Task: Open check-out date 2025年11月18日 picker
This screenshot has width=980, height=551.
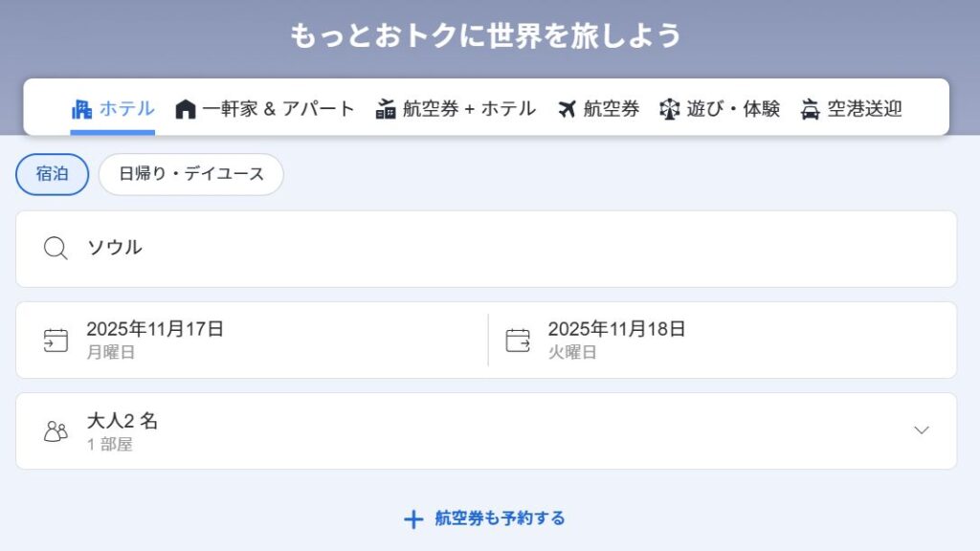Action: coord(617,340)
